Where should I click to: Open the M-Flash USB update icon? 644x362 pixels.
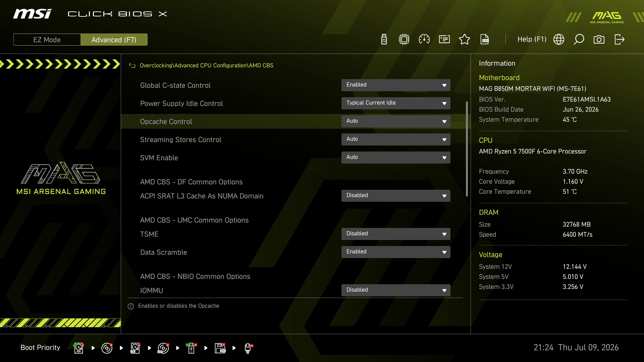pos(384,40)
